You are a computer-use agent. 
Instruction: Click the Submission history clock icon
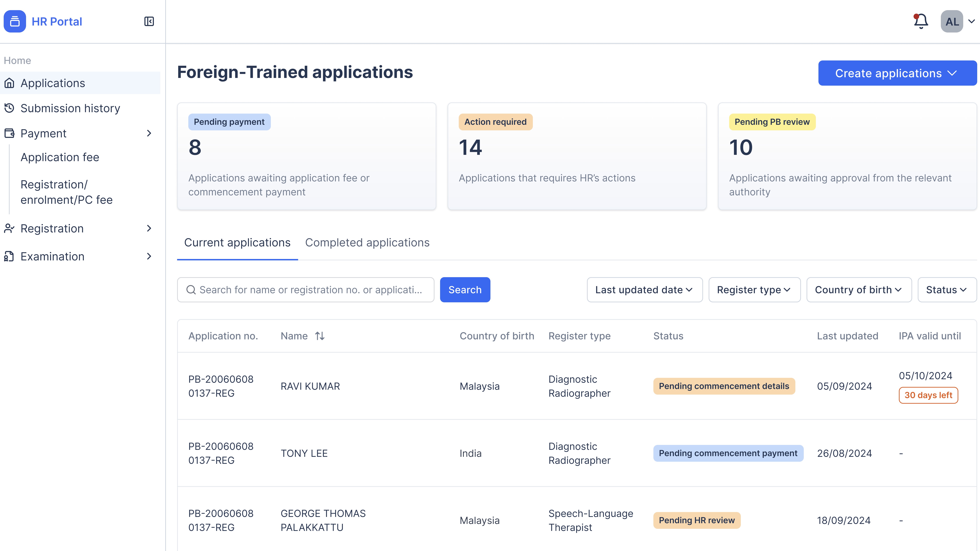coord(9,108)
